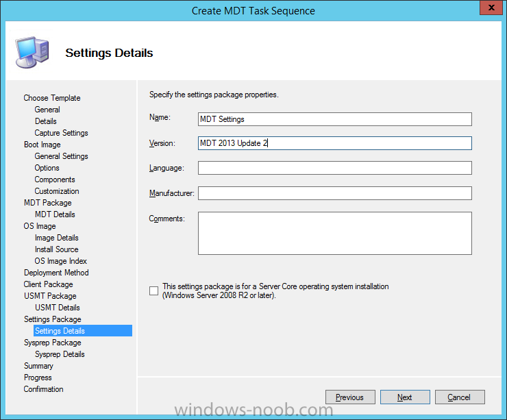Screen dimensions: 507x420
Task: Enable the Server Core operating system checkbox
Action: (154, 291)
